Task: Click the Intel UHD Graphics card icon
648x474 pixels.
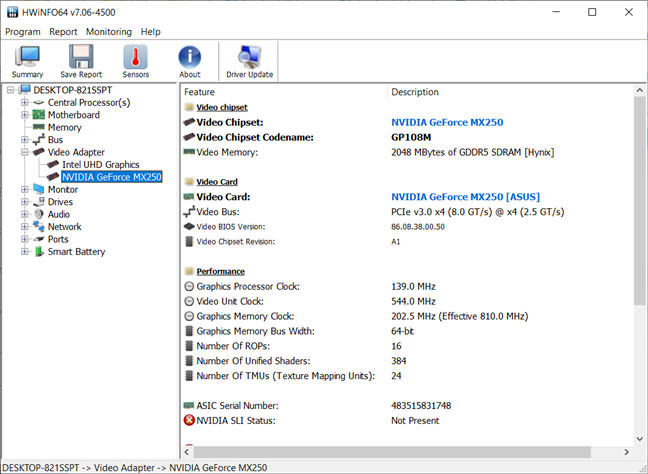Action: (x=53, y=164)
